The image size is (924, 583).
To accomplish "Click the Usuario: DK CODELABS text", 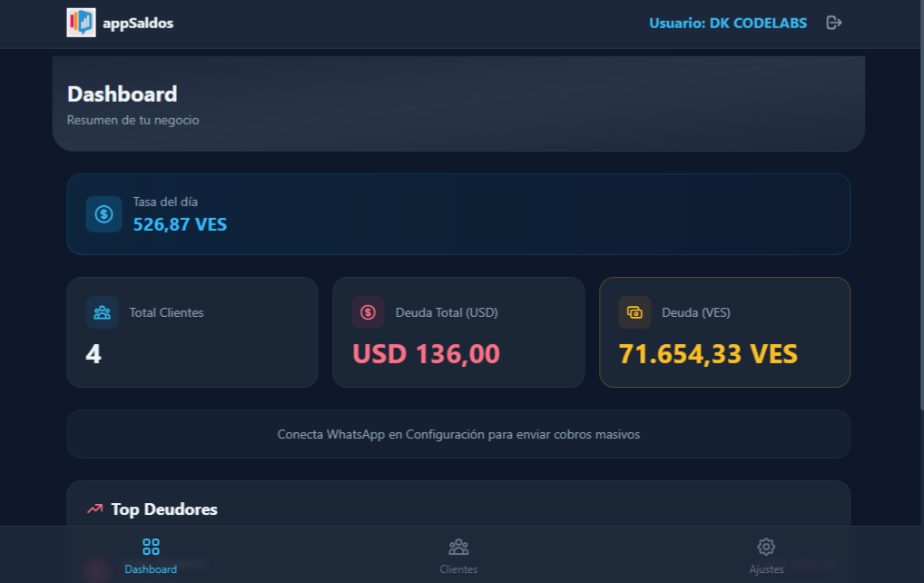I will point(728,23).
